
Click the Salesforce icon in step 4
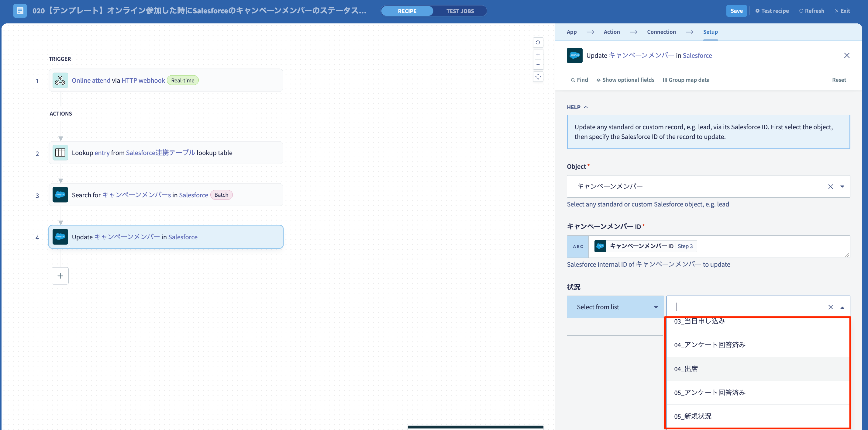pos(60,237)
